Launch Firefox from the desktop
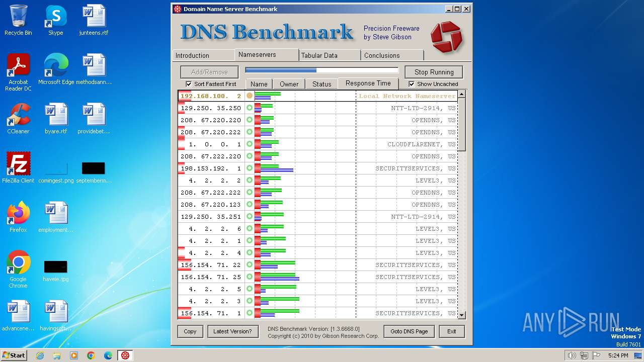Viewport: 644px width, 362px height. [x=18, y=217]
